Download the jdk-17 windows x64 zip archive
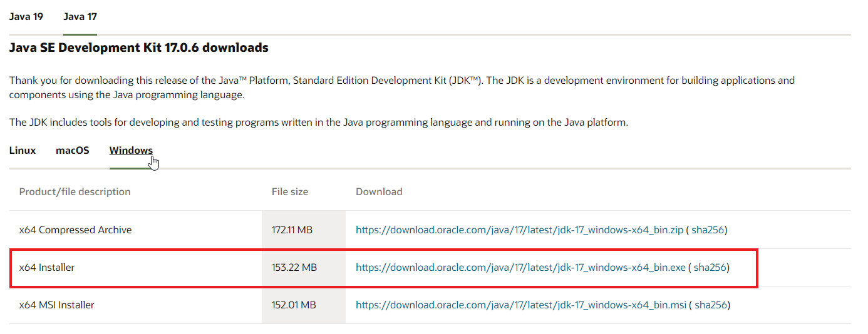This screenshot has height=334, width=868. click(519, 230)
